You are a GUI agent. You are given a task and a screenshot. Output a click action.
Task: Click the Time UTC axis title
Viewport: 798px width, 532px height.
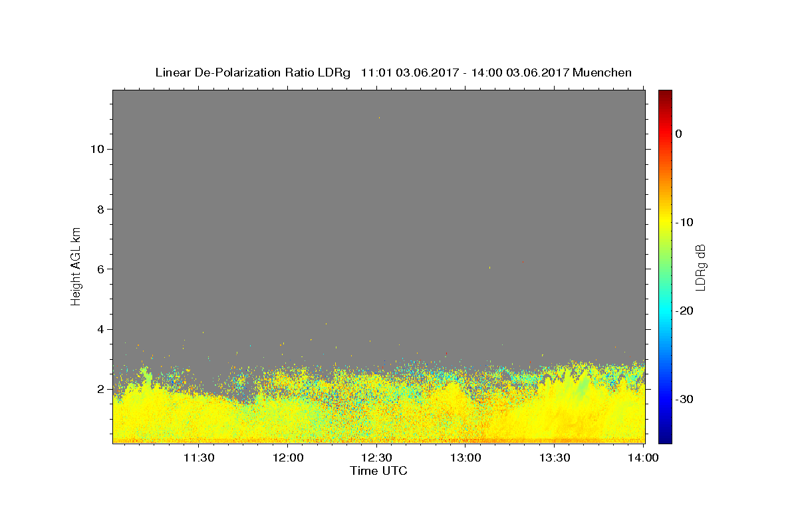click(378, 471)
